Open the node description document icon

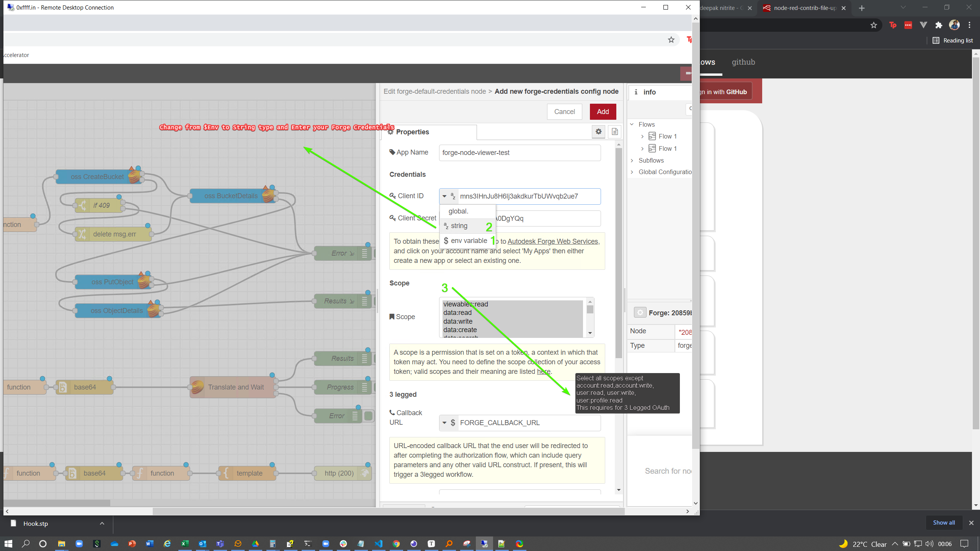[x=614, y=132]
